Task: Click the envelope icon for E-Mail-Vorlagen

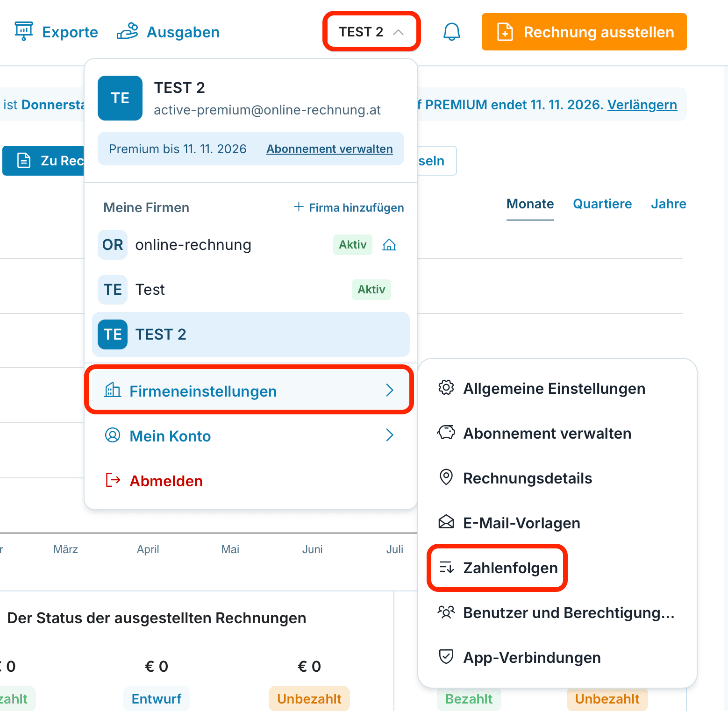Action: (446, 522)
